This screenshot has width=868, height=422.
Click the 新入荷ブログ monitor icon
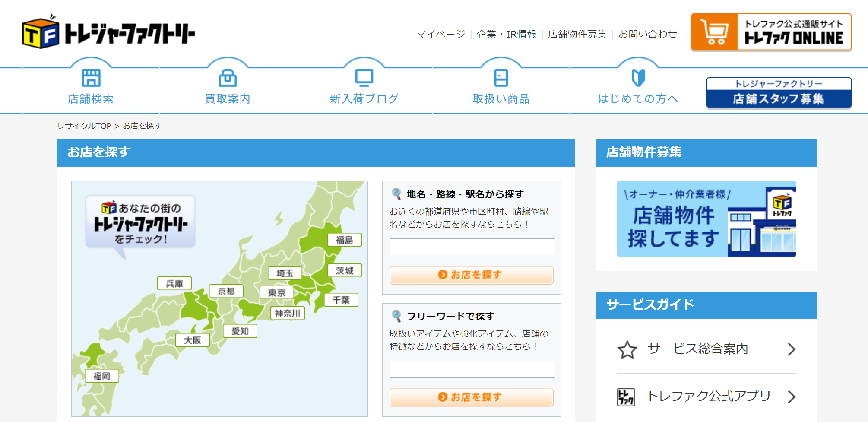point(364,78)
